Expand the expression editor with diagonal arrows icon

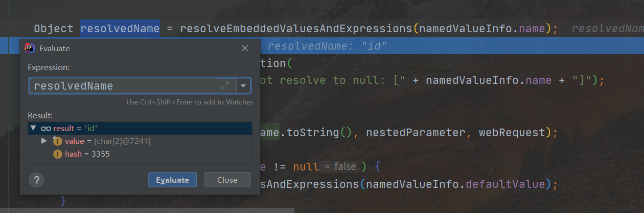click(x=225, y=86)
